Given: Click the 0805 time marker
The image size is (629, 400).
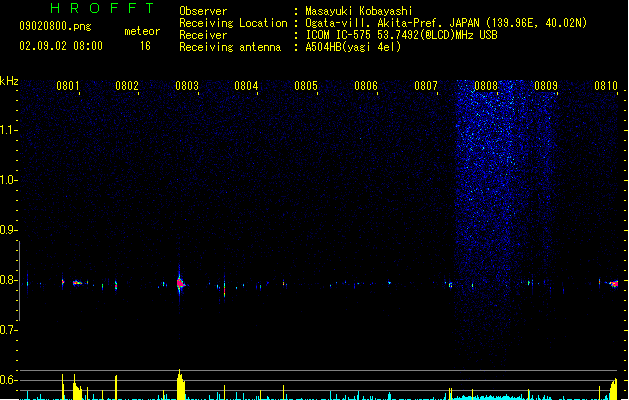Looking at the screenshot, I should (x=306, y=86).
